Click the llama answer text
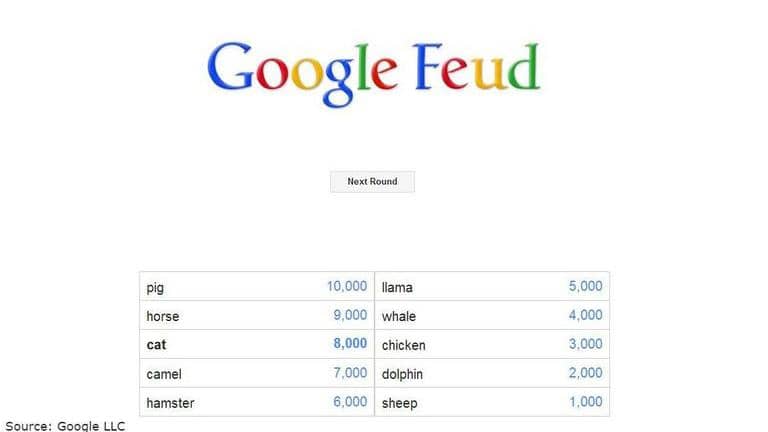Screen dimensions: 768x432 tap(397, 288)
